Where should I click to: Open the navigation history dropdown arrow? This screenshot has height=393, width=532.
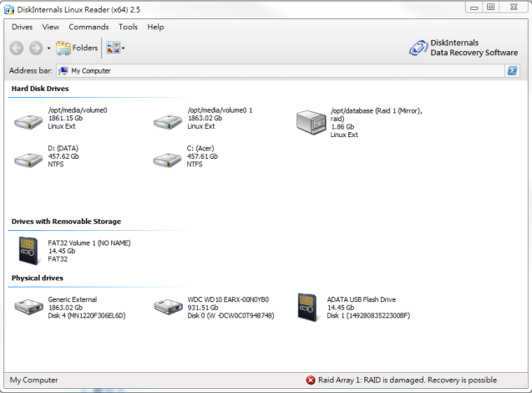(48, 48)
